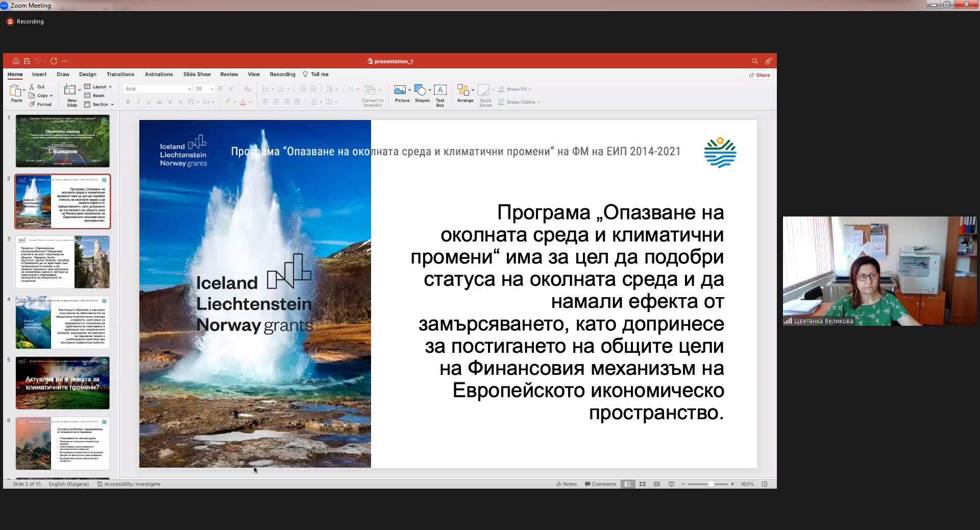Increase the list indent level
The image size is (980, 530).
313,89
